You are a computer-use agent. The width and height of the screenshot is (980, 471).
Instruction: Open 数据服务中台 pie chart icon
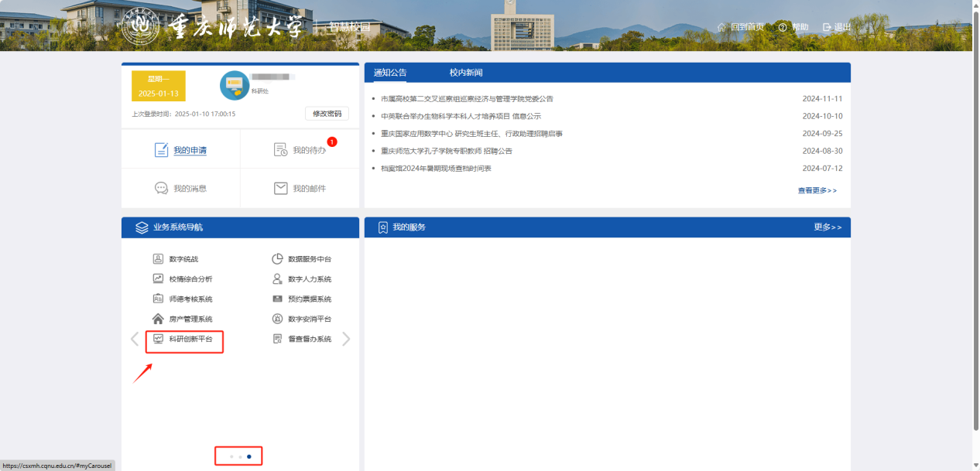(277, 259)
